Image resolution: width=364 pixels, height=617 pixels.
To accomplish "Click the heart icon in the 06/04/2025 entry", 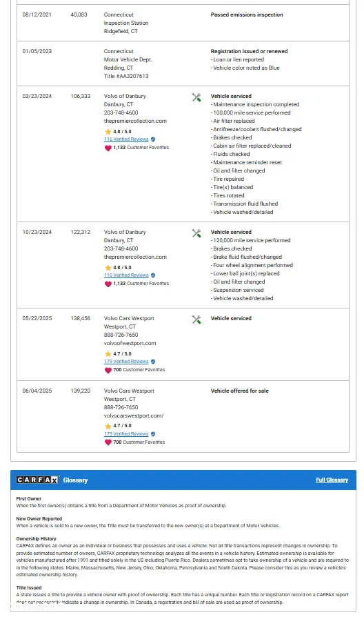I will pyautogui.click(x=108, y=442).
